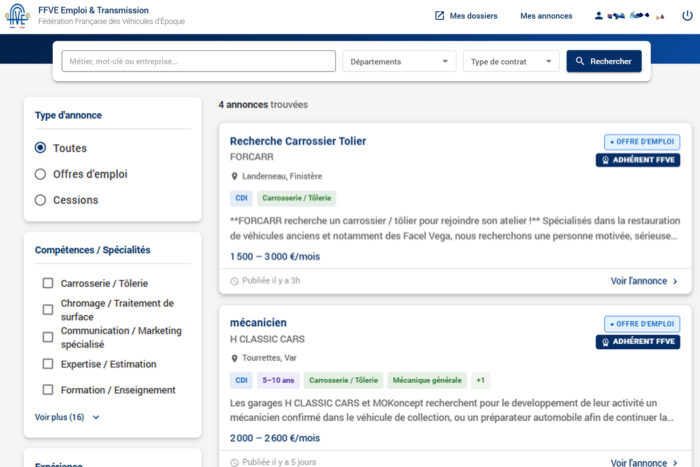Click FFVE Emploi & Transmission site title

pyautogui.click(x=93, y=10)
